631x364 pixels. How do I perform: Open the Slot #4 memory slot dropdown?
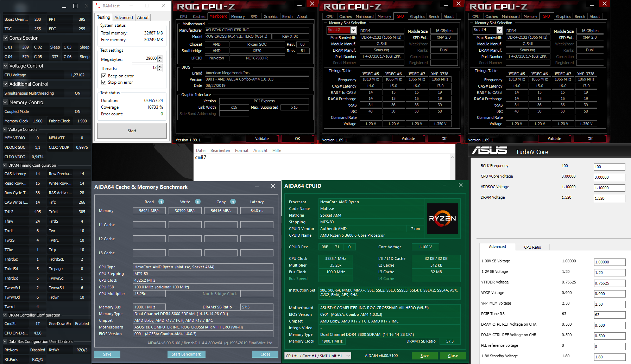pyautogui.click(x=499, y=30)
